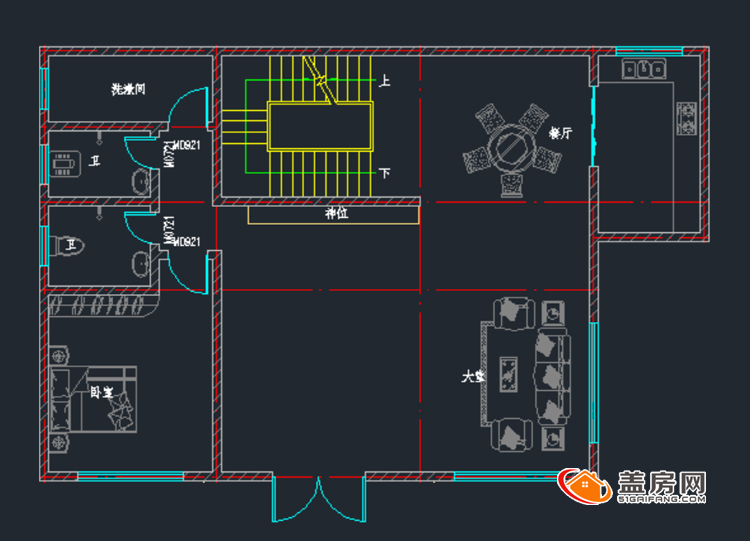Select the yellow staircase center well
The width and height of the screenshot is (750, 541).
[x=320, y=127]
